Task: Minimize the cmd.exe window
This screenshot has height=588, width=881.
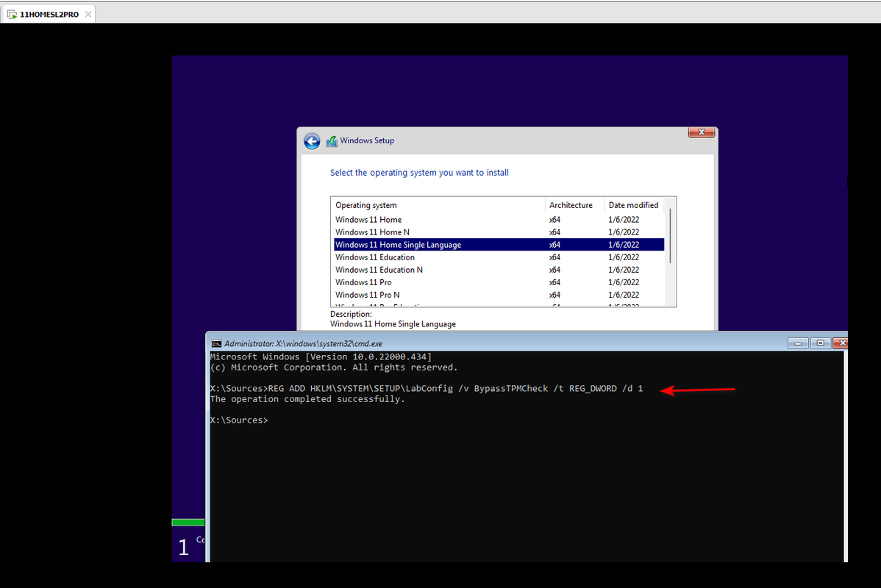Action: point(798,343)
